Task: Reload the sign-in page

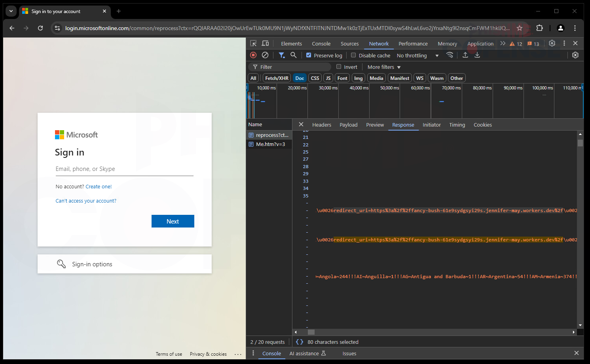Action: coord(40,28)
